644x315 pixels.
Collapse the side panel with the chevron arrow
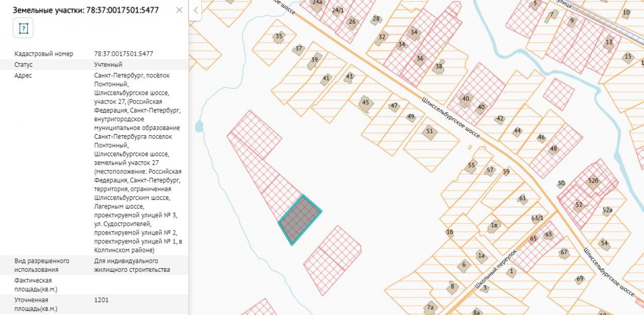195,11
